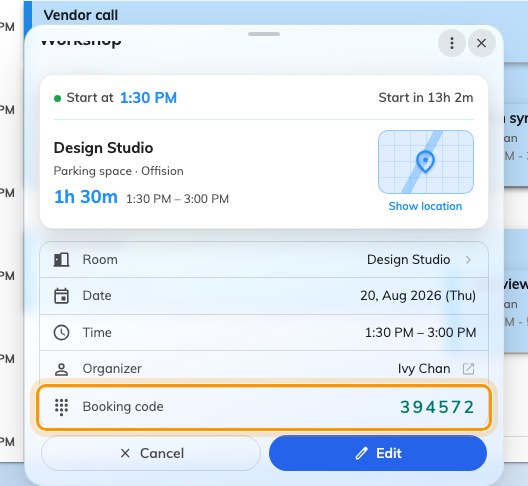Click the sheet drag handle bar

tap(264, 34)
